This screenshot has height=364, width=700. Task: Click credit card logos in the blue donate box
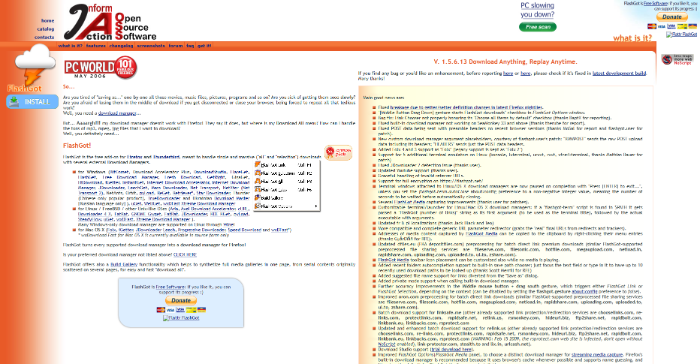pyautogui.click(x=181, y=310)
